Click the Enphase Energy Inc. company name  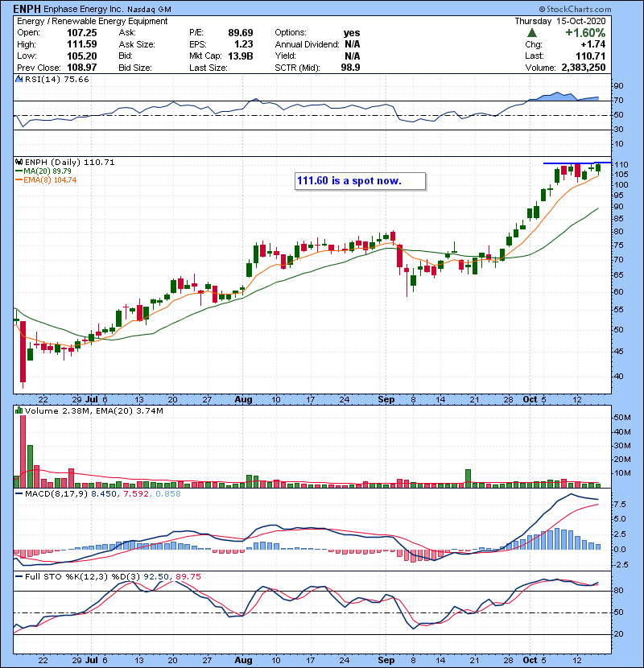pos(83,9)
